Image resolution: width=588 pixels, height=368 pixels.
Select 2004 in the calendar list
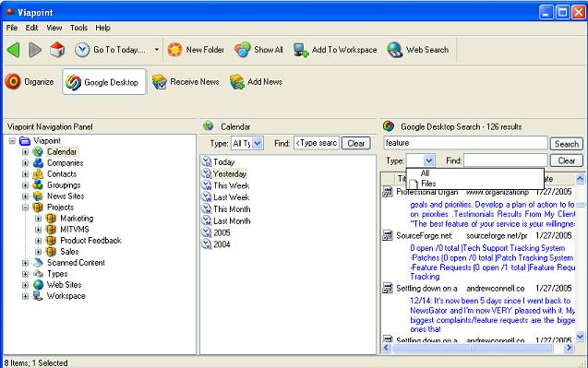222,244
